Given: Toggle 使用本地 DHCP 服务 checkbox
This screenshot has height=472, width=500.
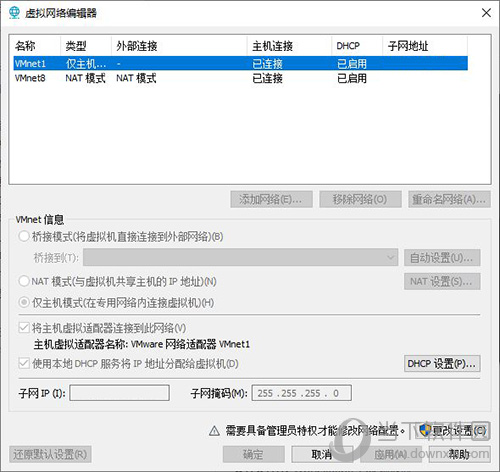Looking at the screenshot, I should click(24, 363).
